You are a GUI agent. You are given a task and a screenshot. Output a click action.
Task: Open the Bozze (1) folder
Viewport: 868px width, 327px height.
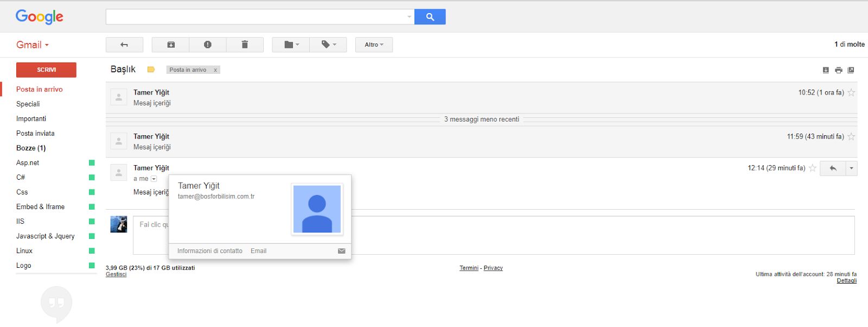click(31, 148)
